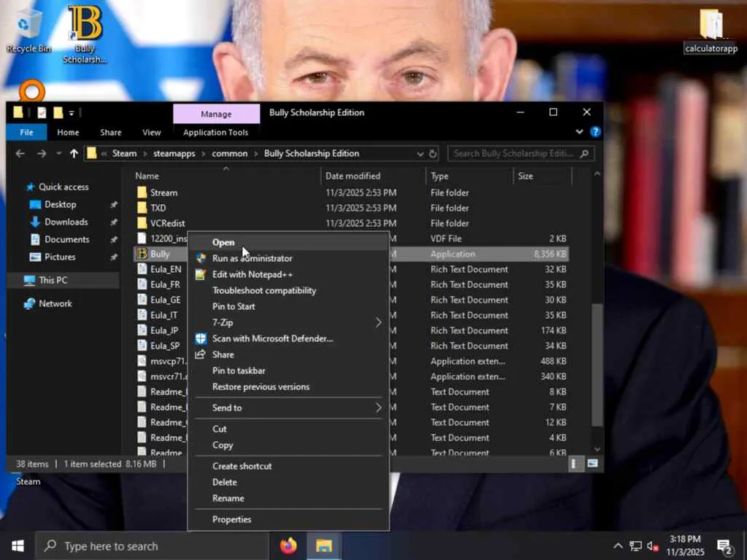Select the Eula_JP document

tap(164, 330)
